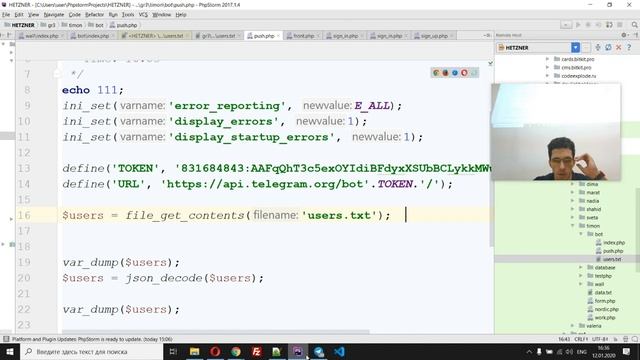Screen dimensions: 640x360
Task: Expand the codeexplode.ru folder
Action: coord(547,76)
